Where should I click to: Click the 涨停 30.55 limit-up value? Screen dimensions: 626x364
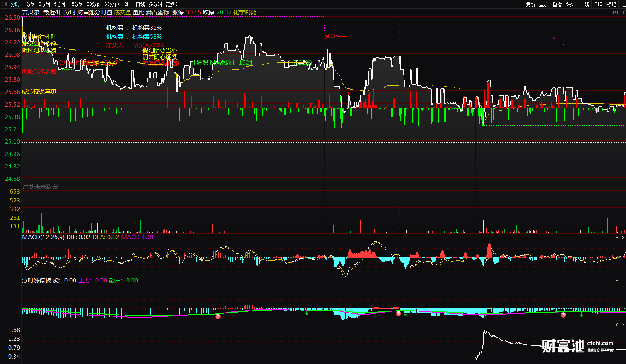pos(186,12)
